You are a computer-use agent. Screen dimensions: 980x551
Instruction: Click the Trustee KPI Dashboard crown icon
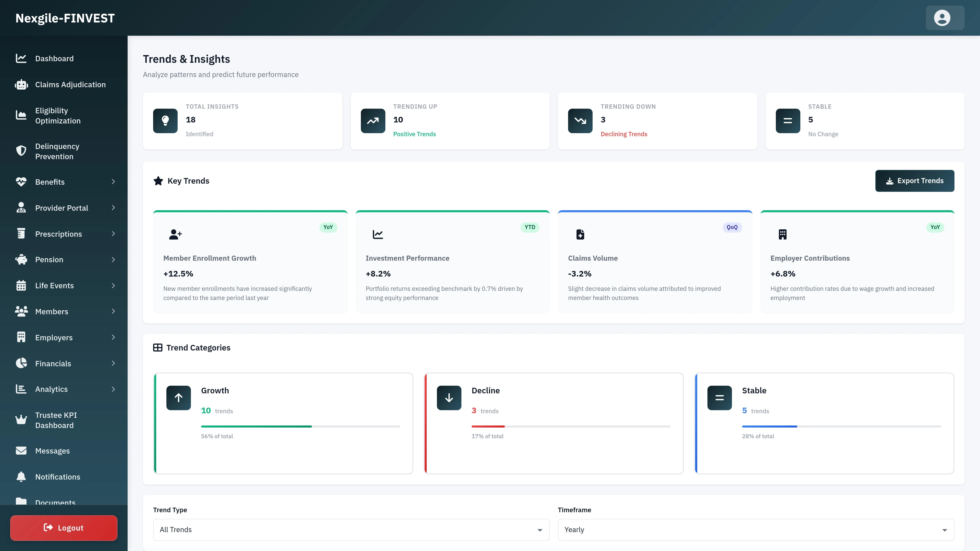tap(21, 420)
